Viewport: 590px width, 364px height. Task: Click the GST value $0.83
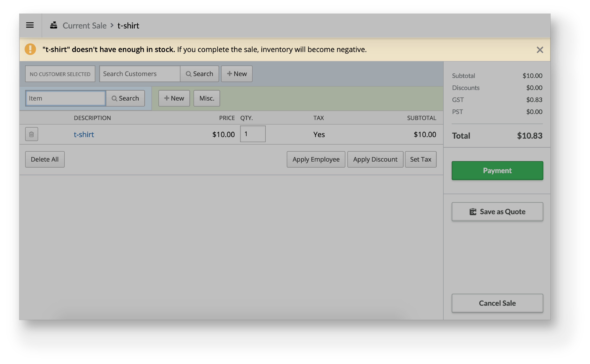[534, 100]
